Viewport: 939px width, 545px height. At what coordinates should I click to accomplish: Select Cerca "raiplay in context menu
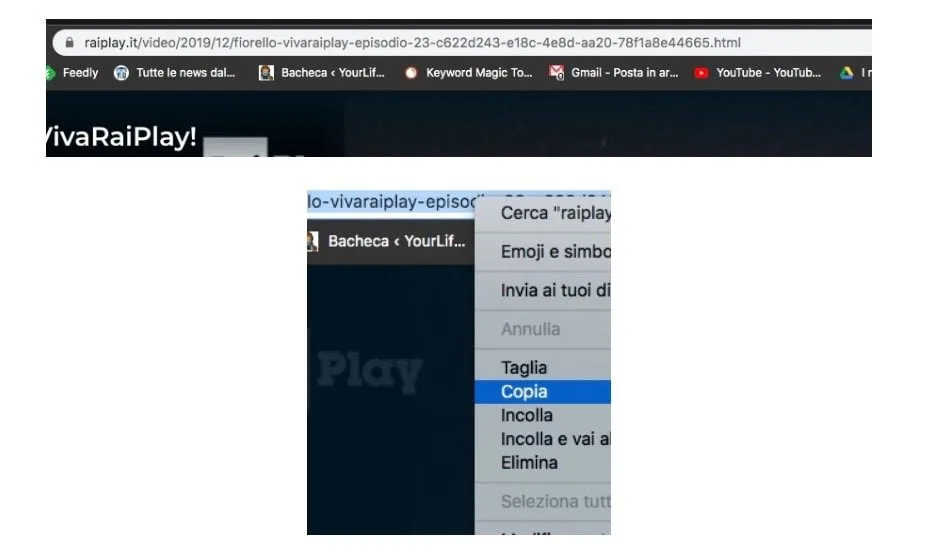[x=543, y=213]
